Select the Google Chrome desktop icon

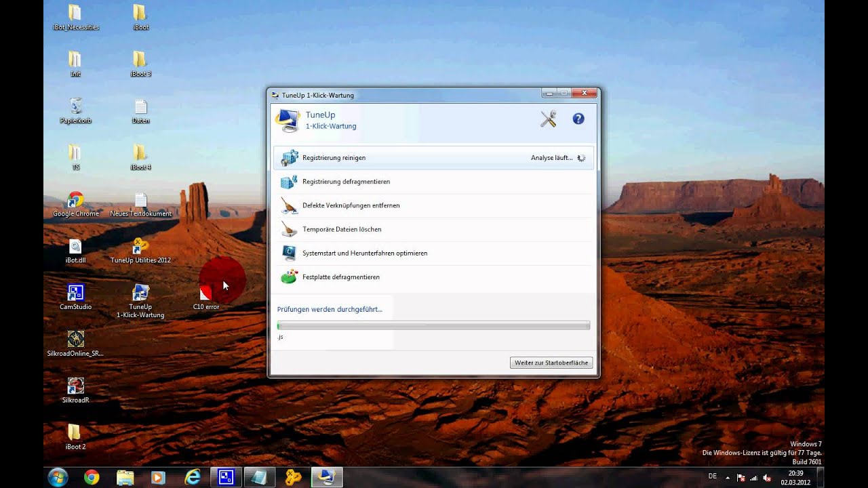click(x=76, y=204)
